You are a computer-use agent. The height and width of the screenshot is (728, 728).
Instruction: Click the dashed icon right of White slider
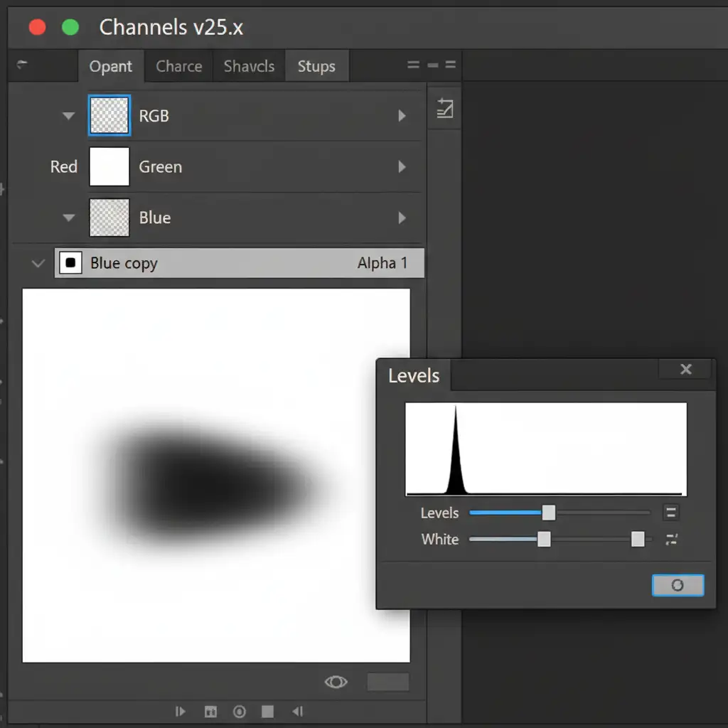pos(671,539)
